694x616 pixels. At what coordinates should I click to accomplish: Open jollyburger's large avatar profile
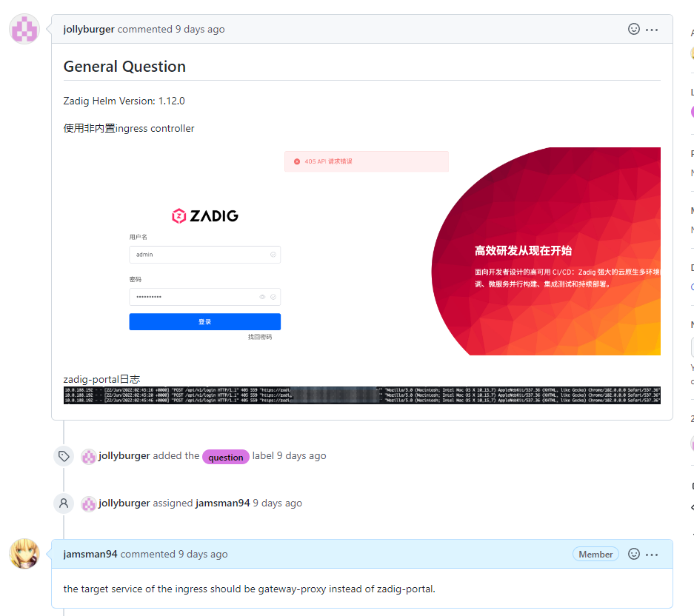24,29
